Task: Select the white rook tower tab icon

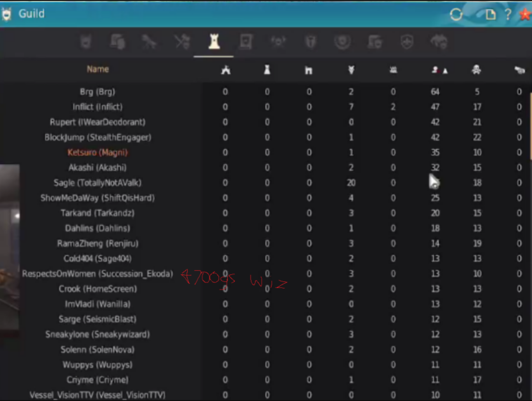Action: coord(214,42)
